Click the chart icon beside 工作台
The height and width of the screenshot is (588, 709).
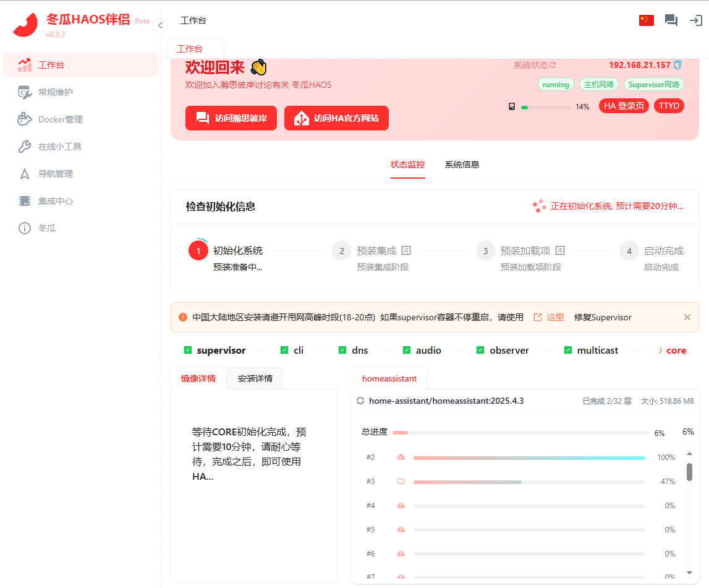pyautogui.click(x=25, y=65)
